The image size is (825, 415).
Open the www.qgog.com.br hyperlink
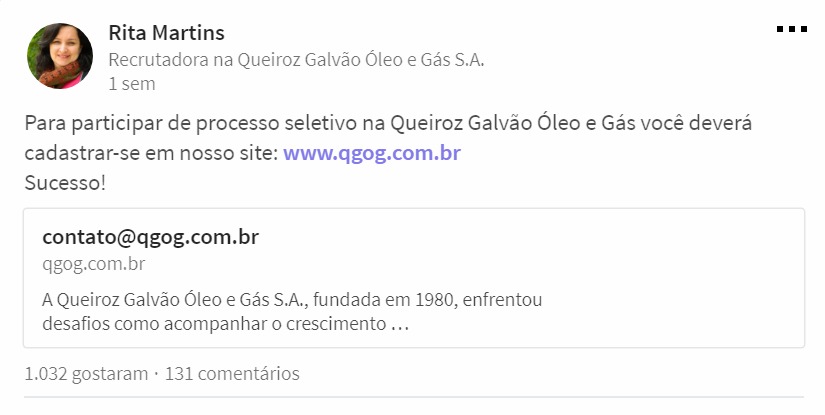pos(371,154)
